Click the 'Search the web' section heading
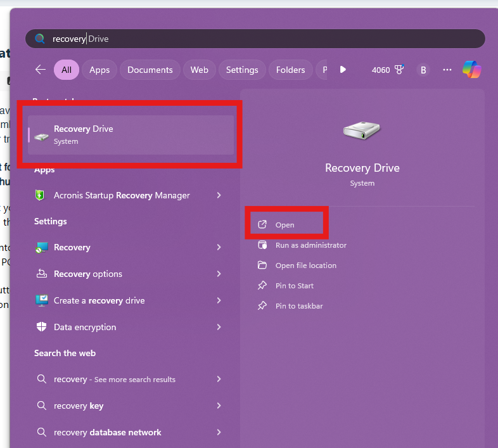 coord(65,354)
